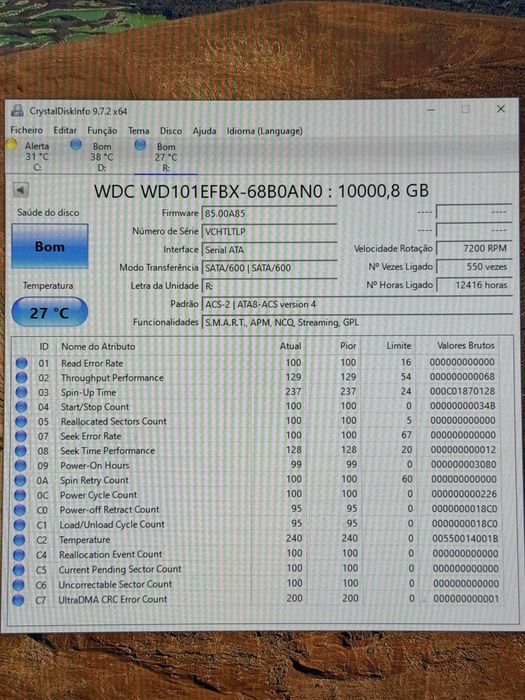The width and height of the screenshot is (525, 700).
Task: Open the Idioma (Language) menu
Action: point(264,131)
